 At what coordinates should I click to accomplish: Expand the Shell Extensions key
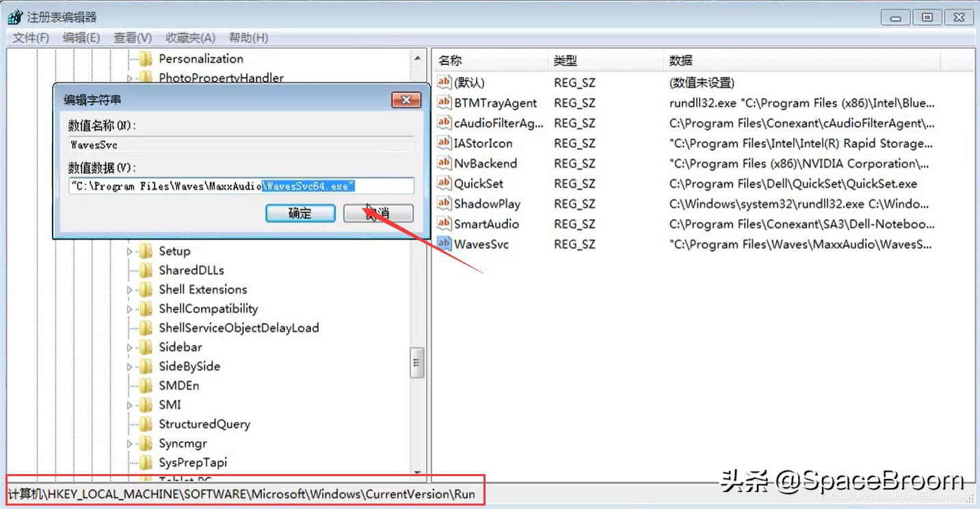coord(130,289)
